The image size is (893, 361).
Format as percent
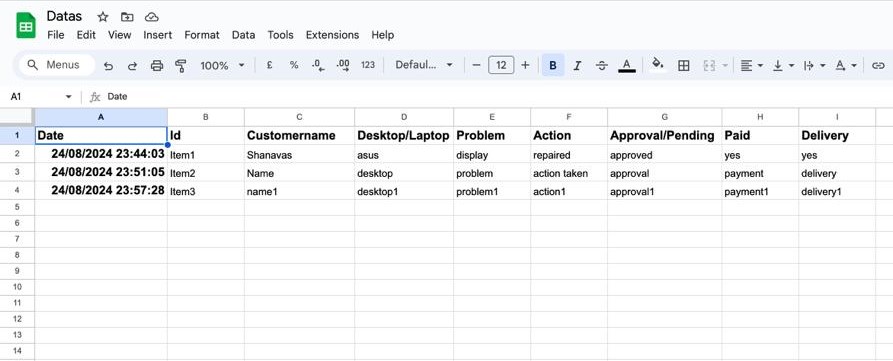(294, 65)
